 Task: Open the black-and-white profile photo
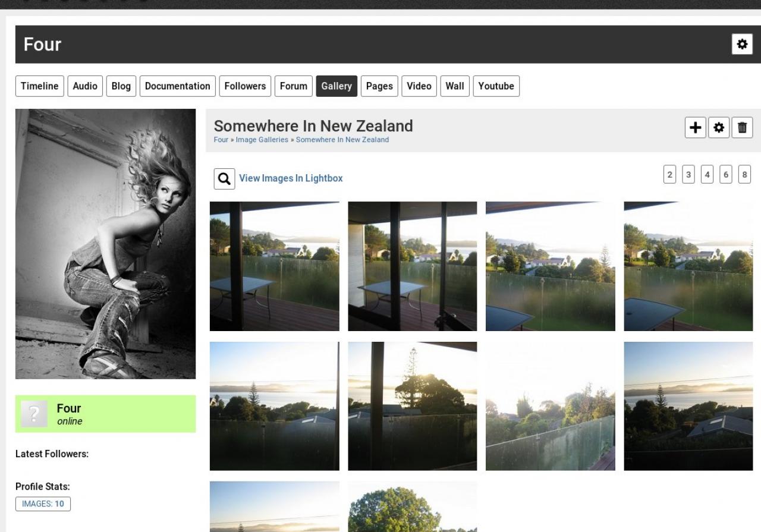point(105,244)
